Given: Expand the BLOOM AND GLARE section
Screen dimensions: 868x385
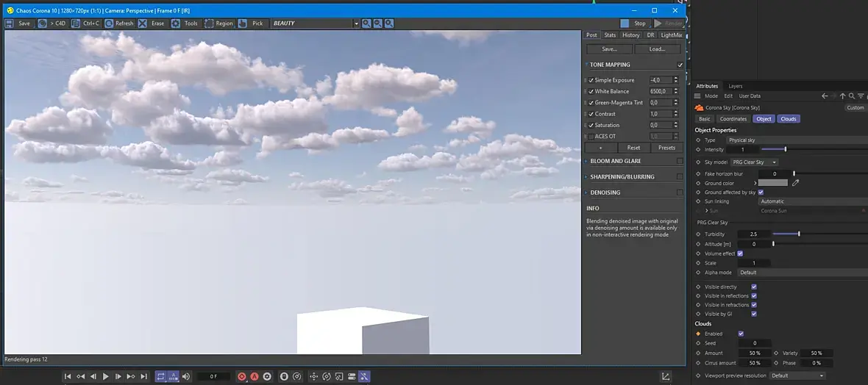Looking at the screenshot, I should (586, 161).
